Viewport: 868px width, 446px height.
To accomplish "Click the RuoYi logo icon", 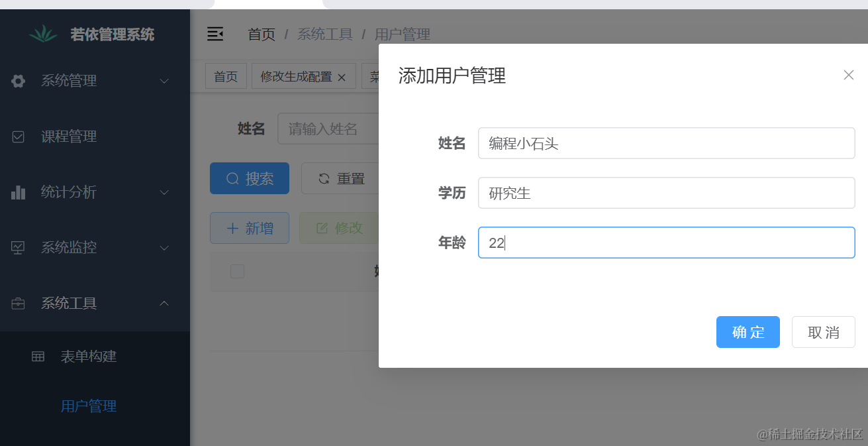I will 44,34.
